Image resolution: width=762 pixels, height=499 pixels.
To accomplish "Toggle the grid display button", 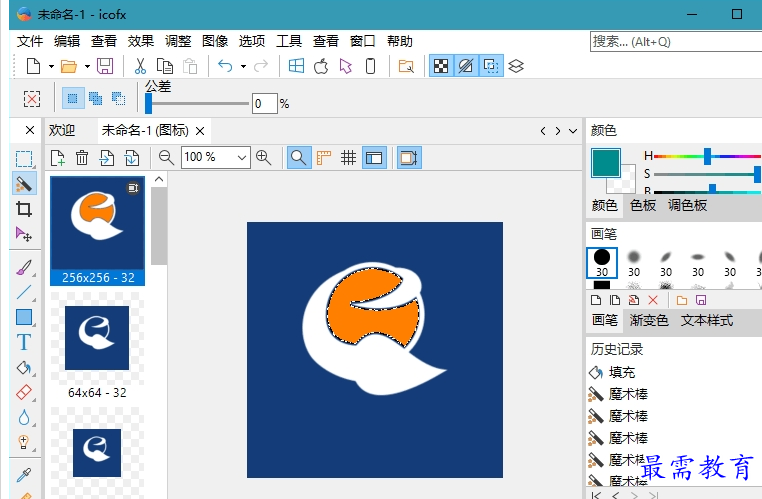I will point(349,157).
